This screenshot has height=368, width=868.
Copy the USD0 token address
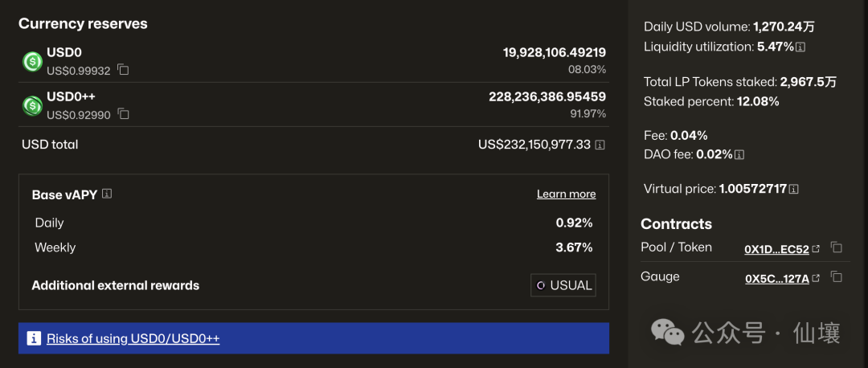(123, 70)
